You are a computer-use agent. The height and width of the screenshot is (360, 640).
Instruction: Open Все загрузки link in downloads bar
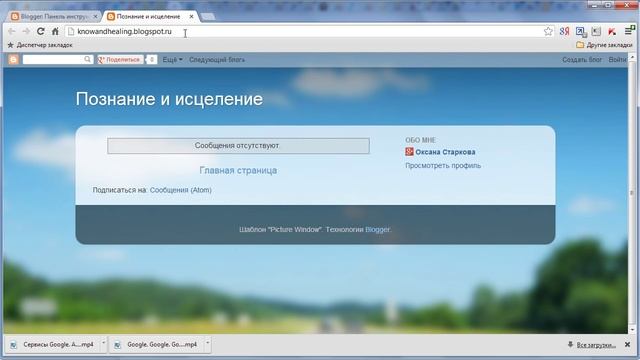[596, 345]
